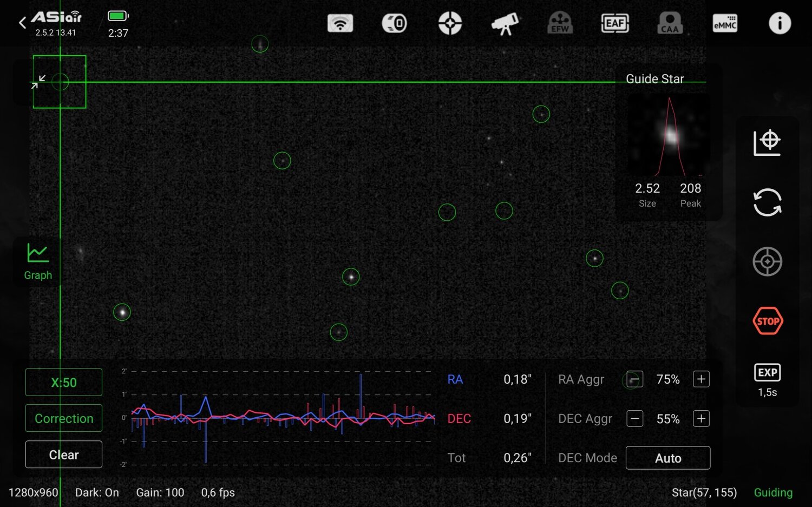Open the telescope mount settings icon

505,23
